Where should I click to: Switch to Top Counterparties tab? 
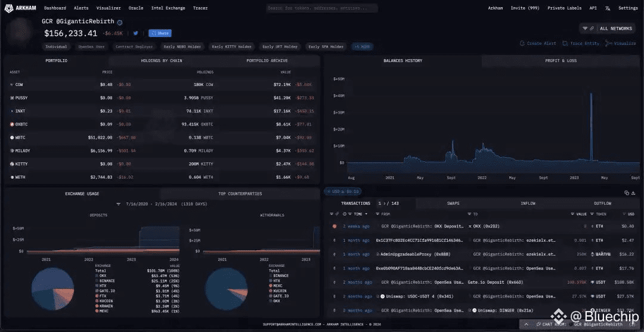click(x=240, y=194)
